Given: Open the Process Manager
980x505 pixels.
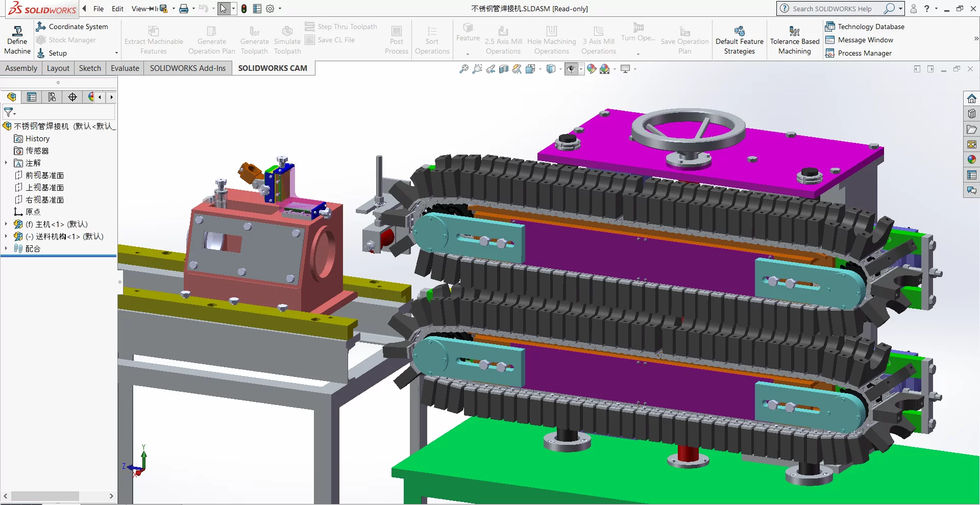Looking at the screenshot, I should (859, 53).
